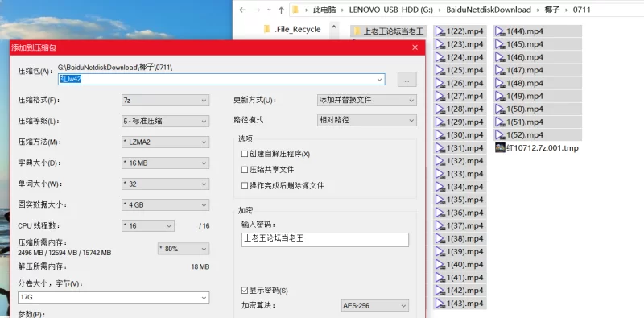The height and width of the screenshot is (318, 644).
Task: Enable 操作完成后删除源文件 checkbox
Action: coord(245,186)
